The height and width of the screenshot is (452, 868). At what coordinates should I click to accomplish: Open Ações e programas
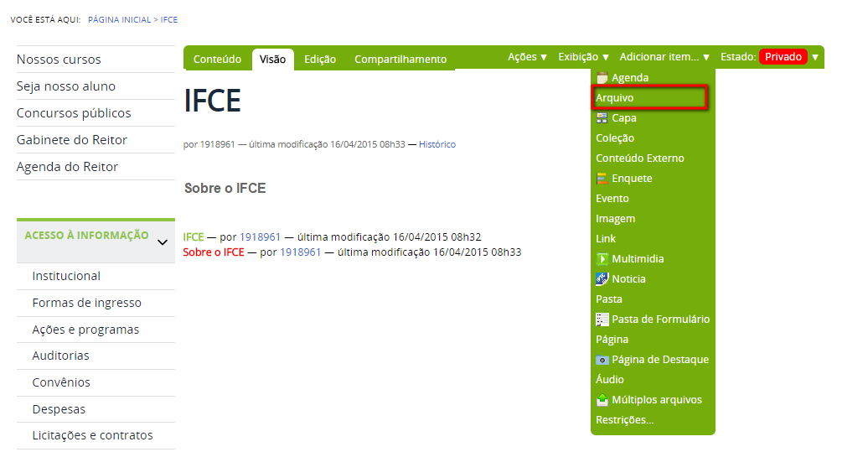(x=85, y=330)
